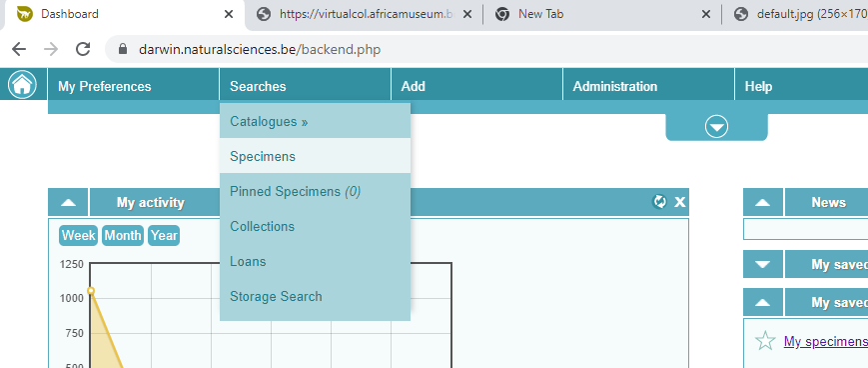Open Catalogues submenu

pos(315,121)
